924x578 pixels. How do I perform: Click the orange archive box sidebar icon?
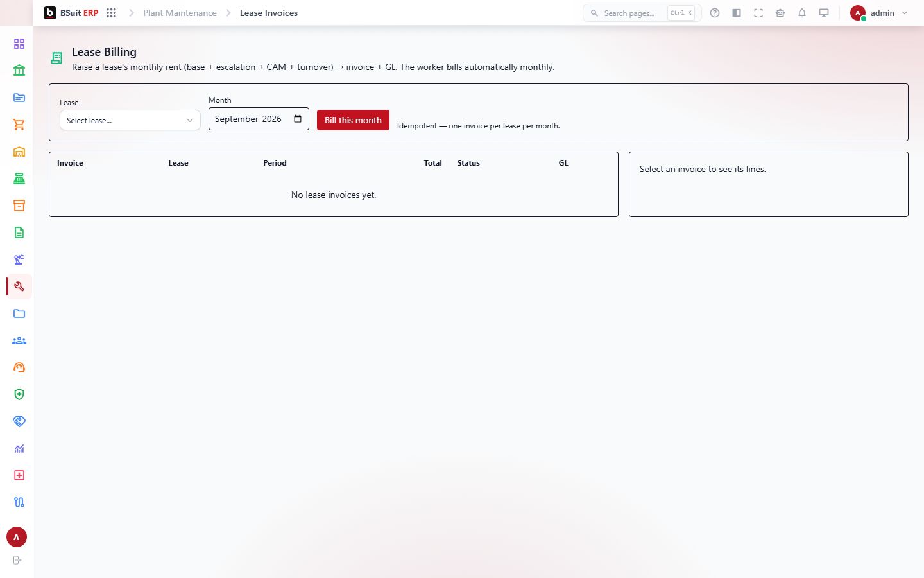(x=19, y=206)
